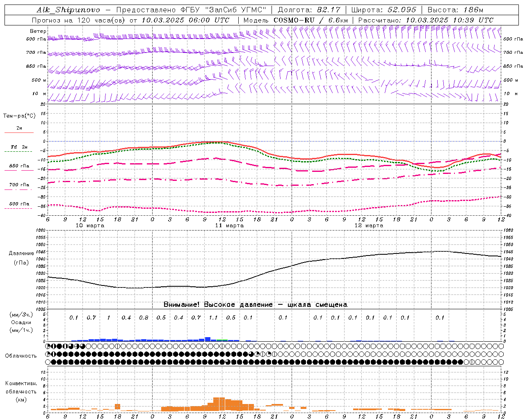Click 'Прогноз на 120 часа(ов)' header text
The height and width of the screenshot is (420, 525).
pyautogui.click(x=78, y=20)
